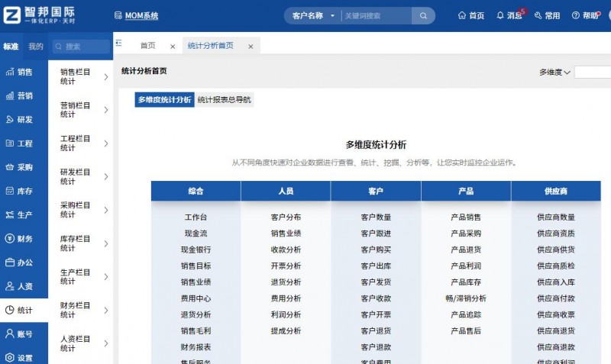Open the 销售 module
611x364 pixels.
[x=24, y=72]
